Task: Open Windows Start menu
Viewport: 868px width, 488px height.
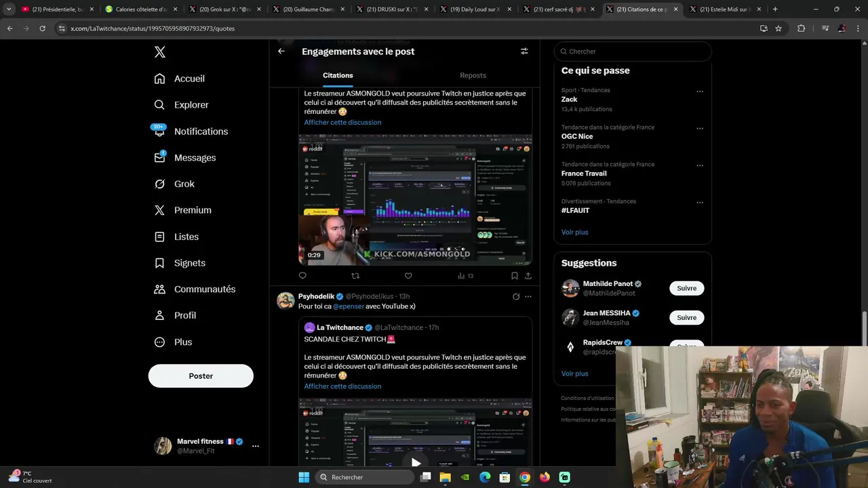Action: (x=304, y=477)
